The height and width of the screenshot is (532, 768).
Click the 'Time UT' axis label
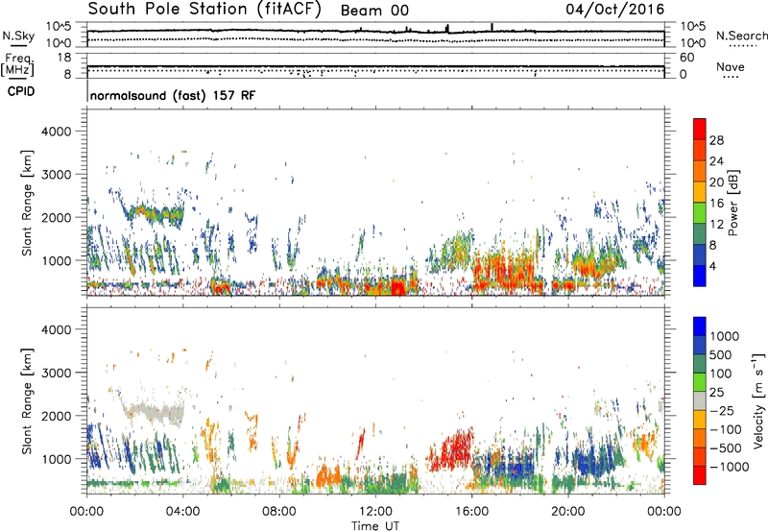point(375,526)
